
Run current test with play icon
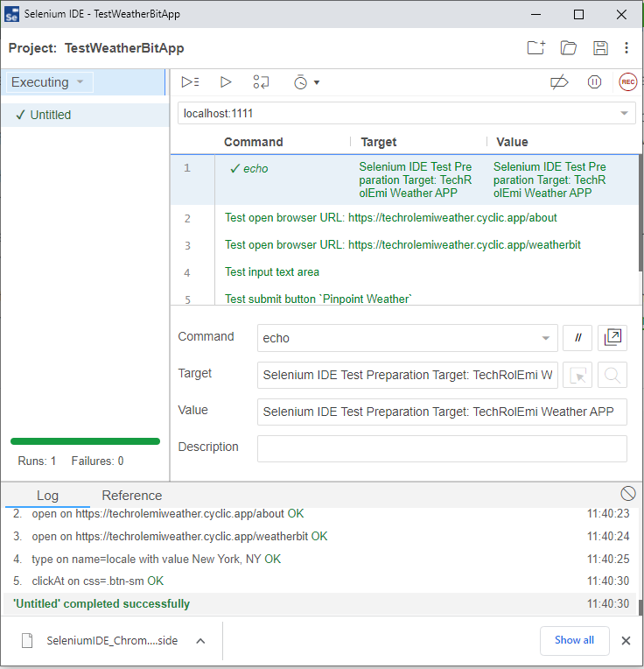click(x=226, y=82)
